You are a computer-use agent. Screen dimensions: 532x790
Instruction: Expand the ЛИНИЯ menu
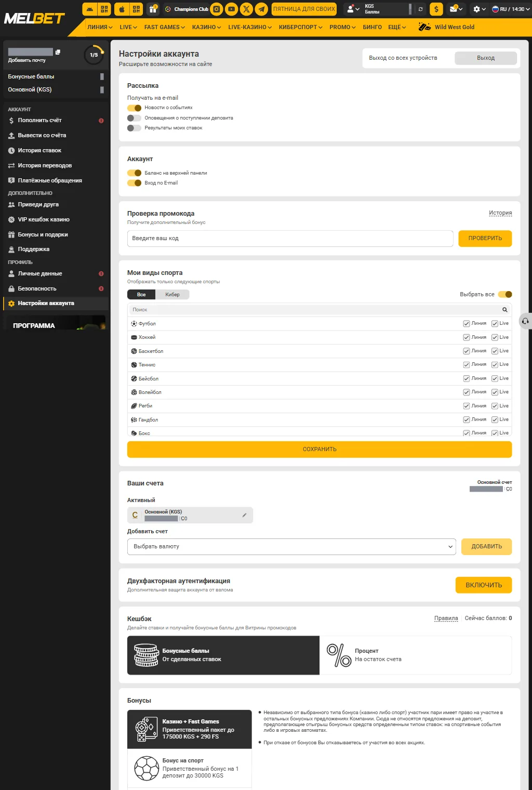100,27
